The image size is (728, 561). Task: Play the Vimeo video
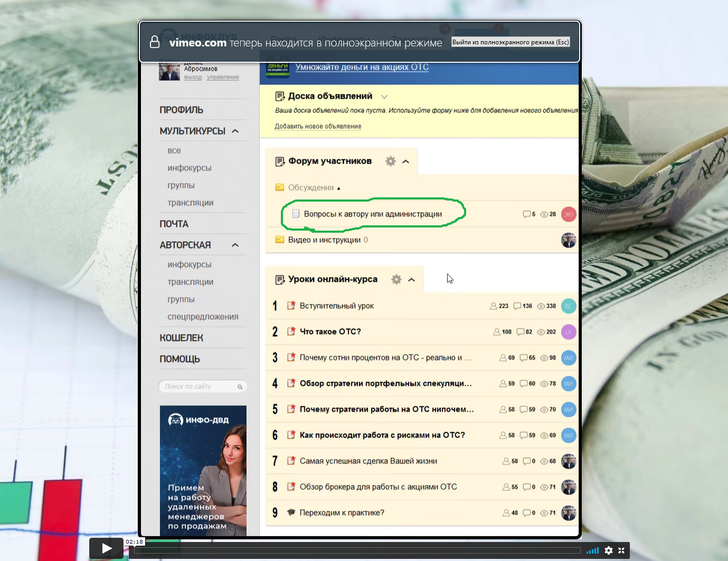click(x=106, y=548)
